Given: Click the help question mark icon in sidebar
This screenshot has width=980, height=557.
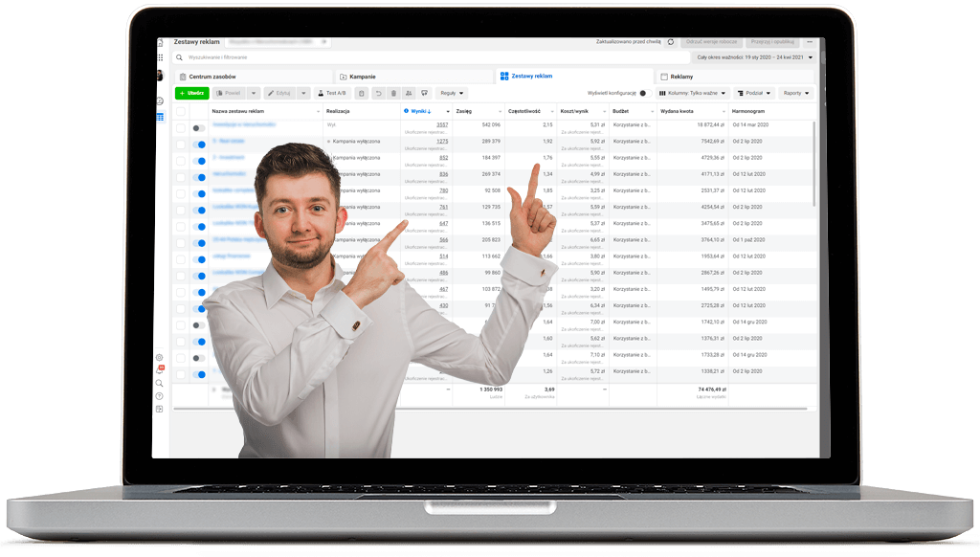Looking at the screenshot, I should tap(160, 395).
